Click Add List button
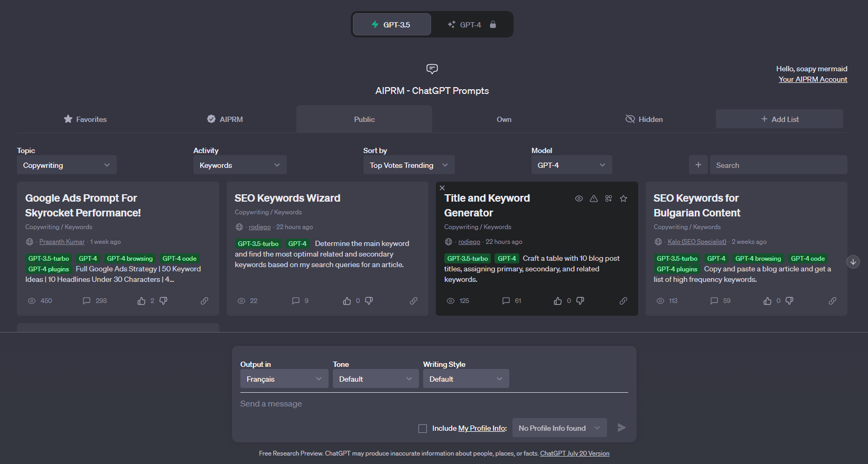Screen dimensions: 868x464 pyautogui.click(x=779, y=119)
